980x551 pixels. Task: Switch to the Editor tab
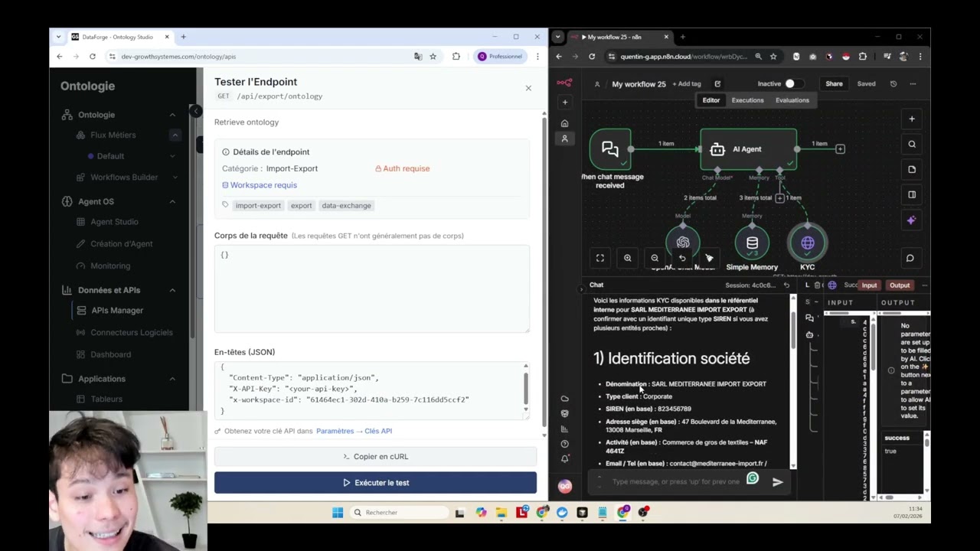(711, 100)
